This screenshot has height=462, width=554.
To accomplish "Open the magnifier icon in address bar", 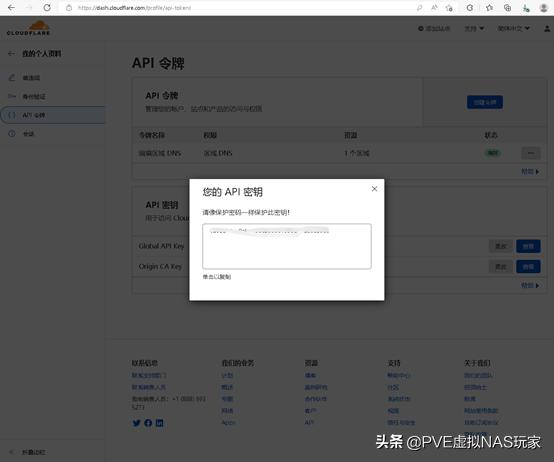I will click(419, 8).
